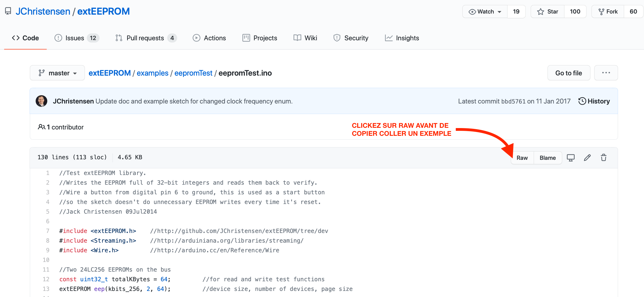Delete this file with trash icon
Image resolution: width=644 pixels, height=297 pixels.
[604, 158]
